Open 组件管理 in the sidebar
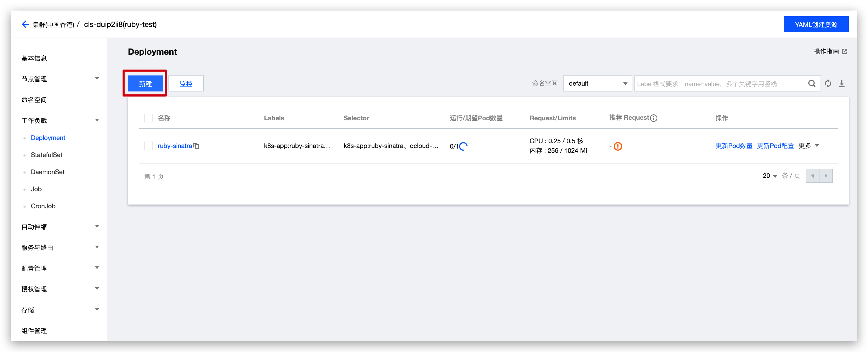 [34, 331]
